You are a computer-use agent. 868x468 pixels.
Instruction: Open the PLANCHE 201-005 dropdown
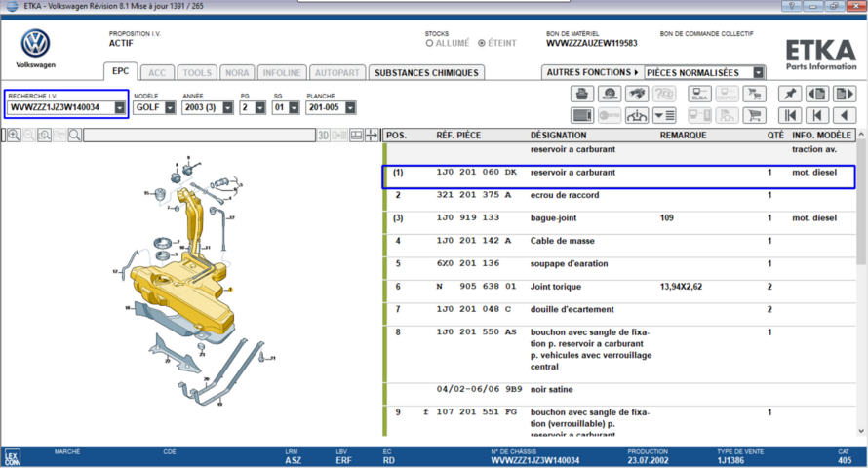(350, 107)
